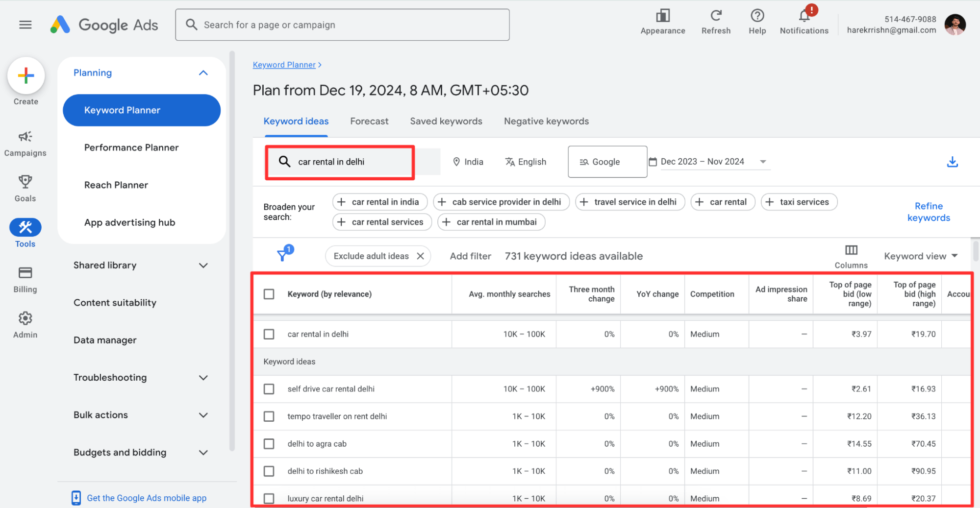980x508 pixels.
Task: Click the Billing card icon
Action: pyautogui.click(x=25, y=273)
